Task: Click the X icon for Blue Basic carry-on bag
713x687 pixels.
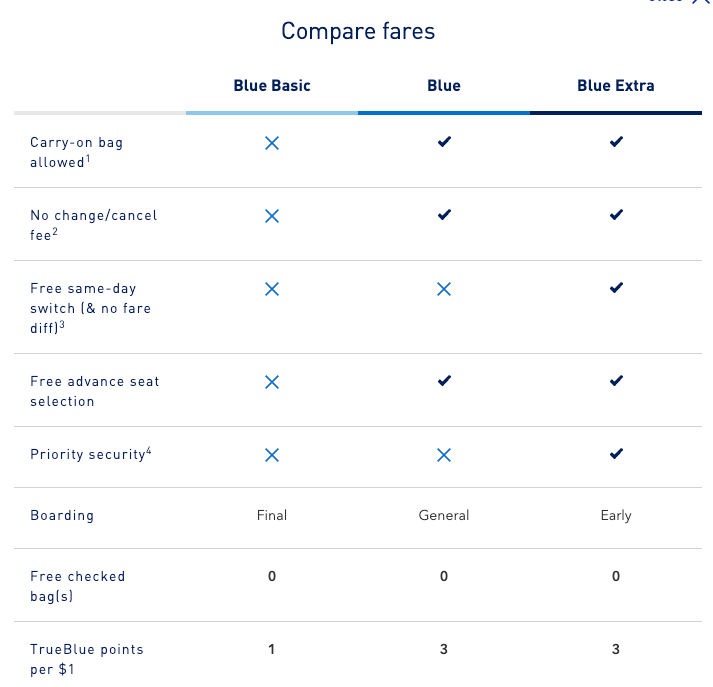Action: (272, 143)
